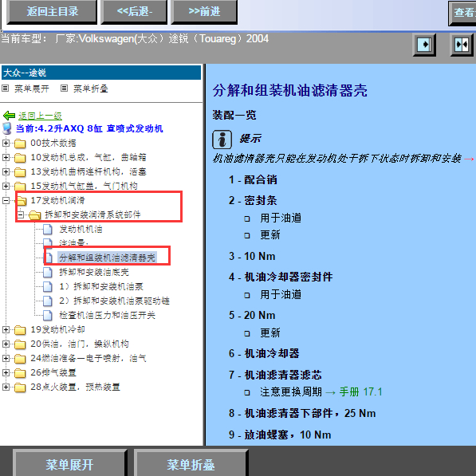Click green back arrow icon
Viewport: 476px width, 476px height.
(x=9, y=116)
